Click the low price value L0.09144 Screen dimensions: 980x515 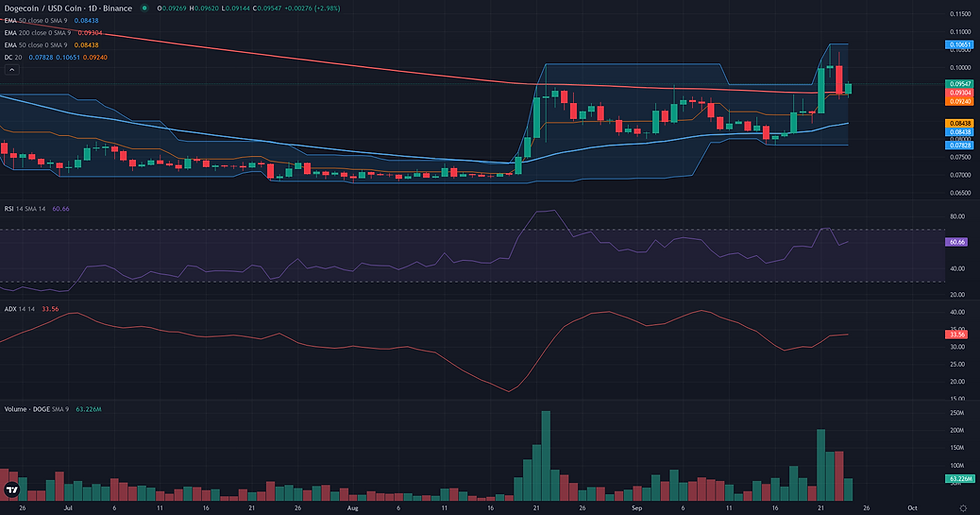[x=236, y=8]
